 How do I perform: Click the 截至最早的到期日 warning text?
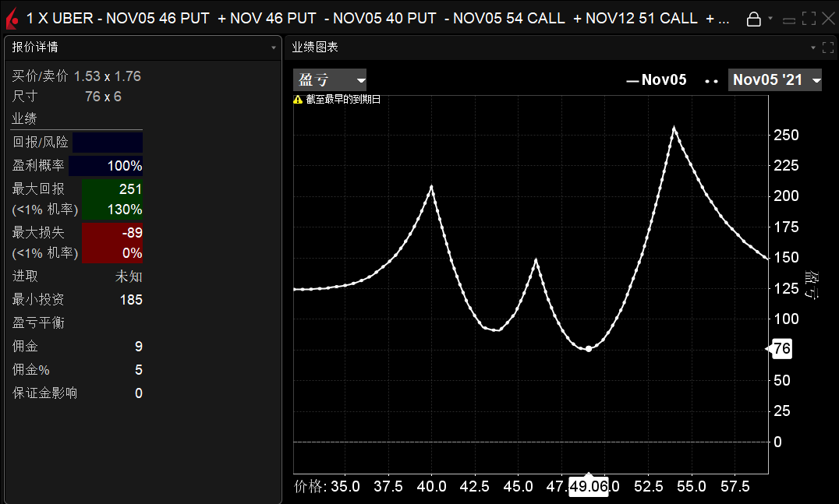[343, 100]
